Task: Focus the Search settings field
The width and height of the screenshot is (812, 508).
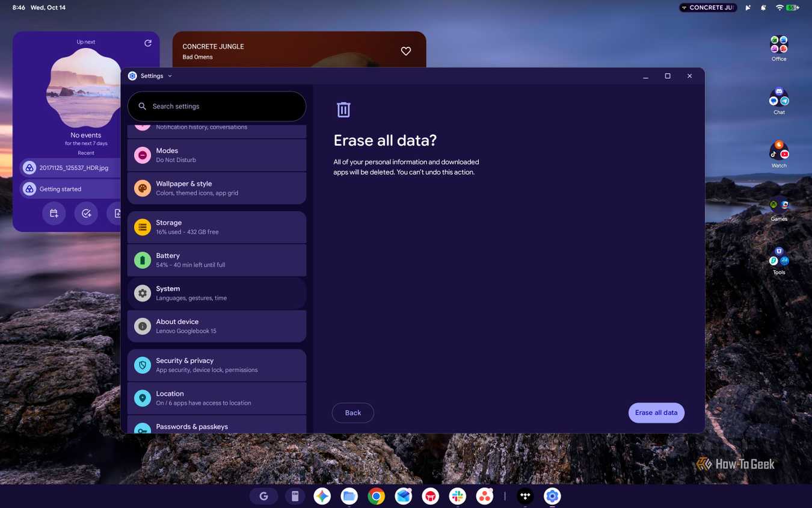Action: tap(217, 107)
